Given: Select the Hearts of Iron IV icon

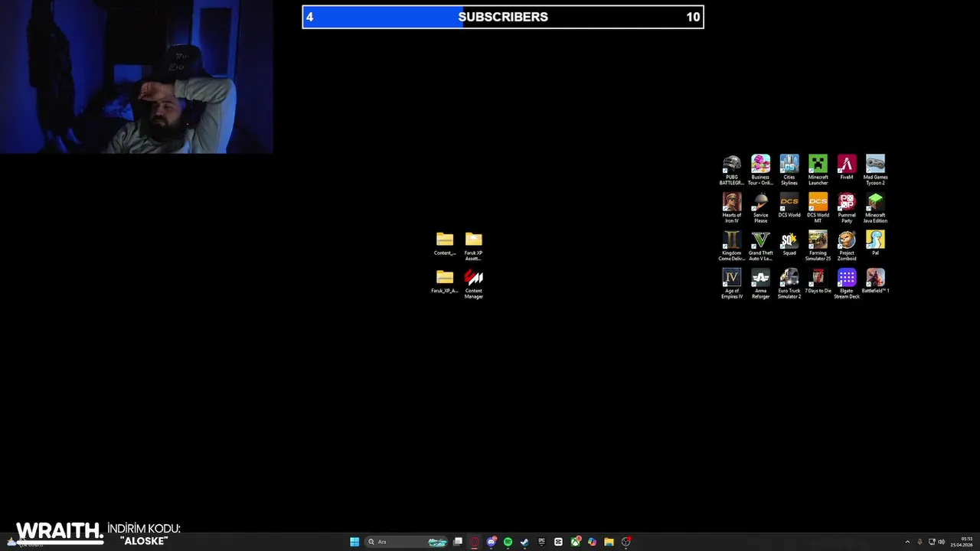Looking at the screenshot, I should pos(732,207).
